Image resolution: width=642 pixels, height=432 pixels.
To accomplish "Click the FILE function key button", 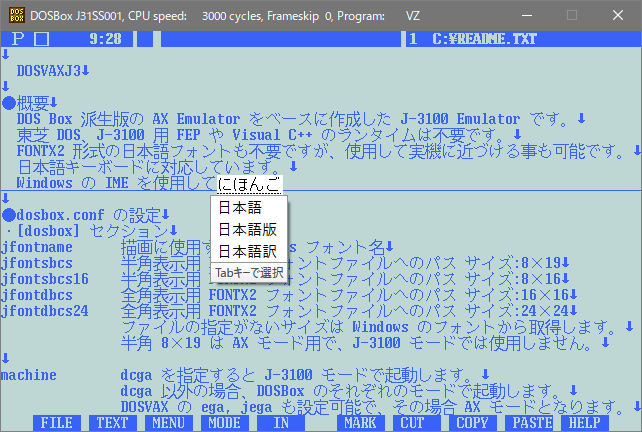I will click(x=57, y=423).
